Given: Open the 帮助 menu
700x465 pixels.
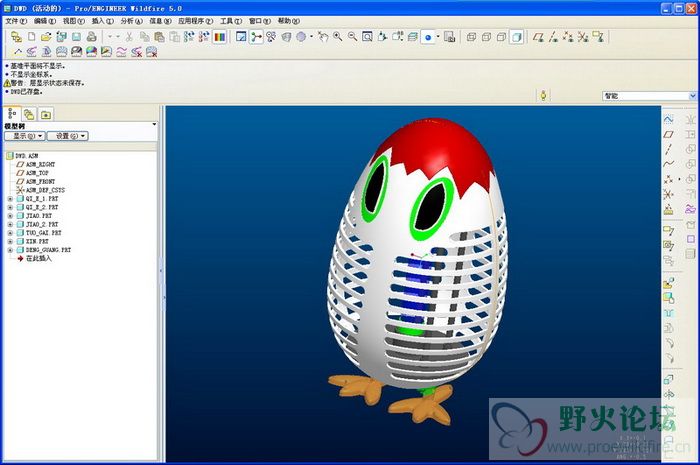Looking at the screenshot, I should [289, 21].
